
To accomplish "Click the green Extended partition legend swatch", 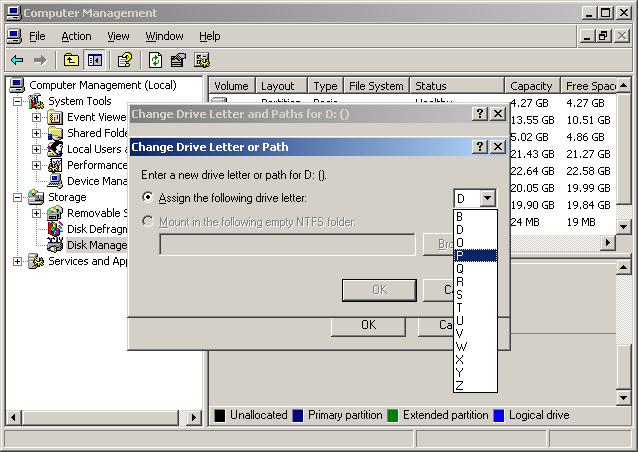I will pos(393,416).
